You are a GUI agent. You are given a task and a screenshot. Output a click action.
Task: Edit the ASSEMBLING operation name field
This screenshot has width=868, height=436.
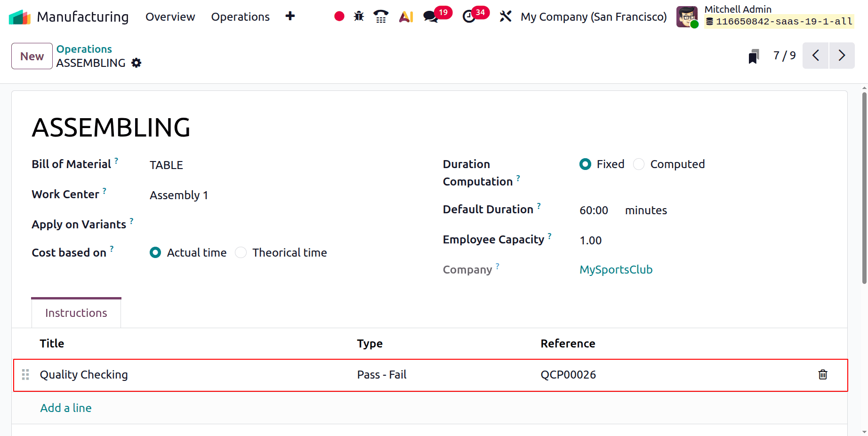coord(111,128)
